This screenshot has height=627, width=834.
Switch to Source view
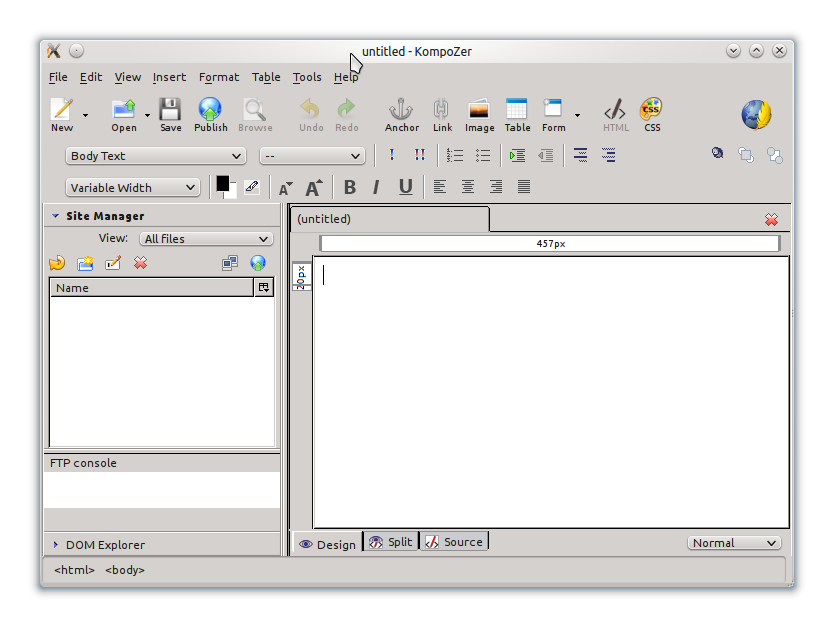454,542
